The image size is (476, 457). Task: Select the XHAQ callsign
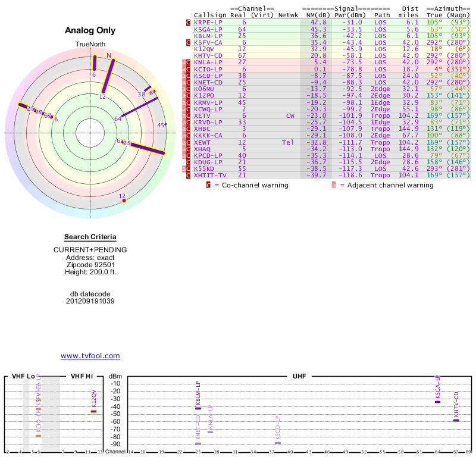[x=202, y=149]
